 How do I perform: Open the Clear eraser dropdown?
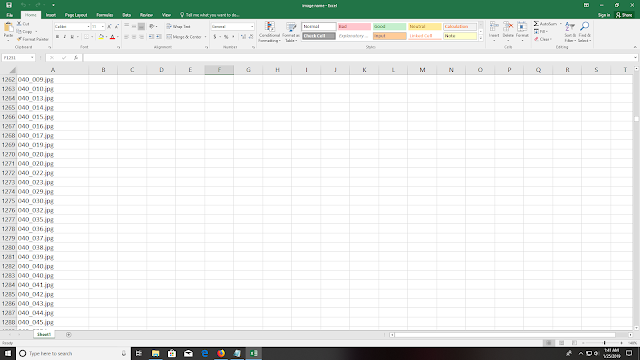click(x=543, y=39)
